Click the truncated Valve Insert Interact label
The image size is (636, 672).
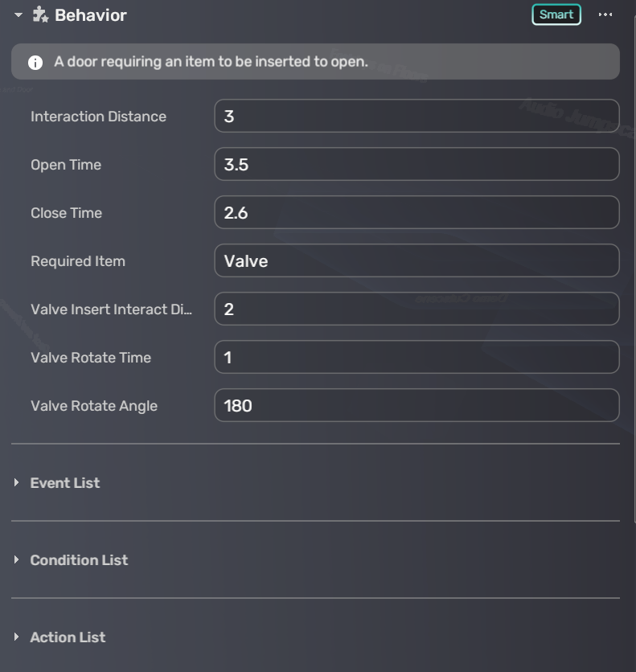pos(111,309)
